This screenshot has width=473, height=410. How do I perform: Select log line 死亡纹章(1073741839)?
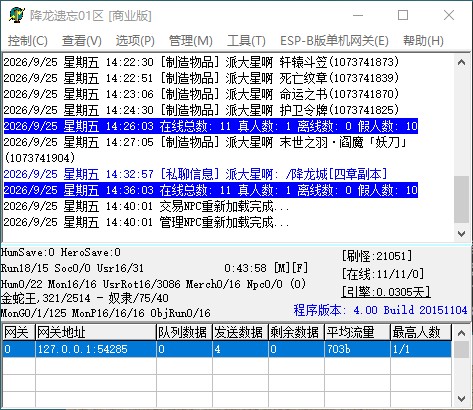(201, 78)
